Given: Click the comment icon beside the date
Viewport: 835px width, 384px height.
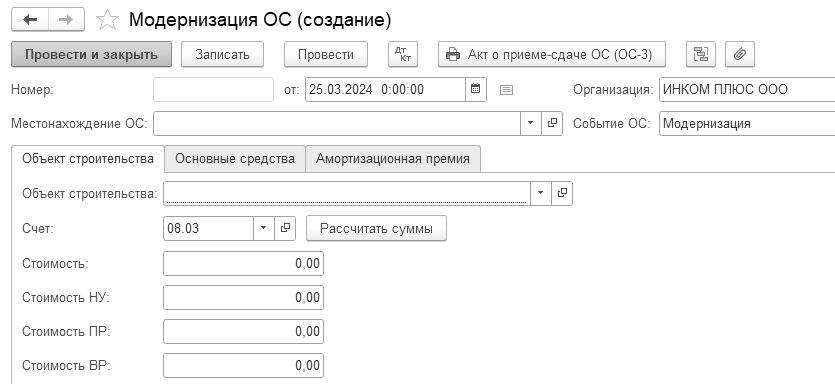Looking at the screenshot, I should coord(506,90).
